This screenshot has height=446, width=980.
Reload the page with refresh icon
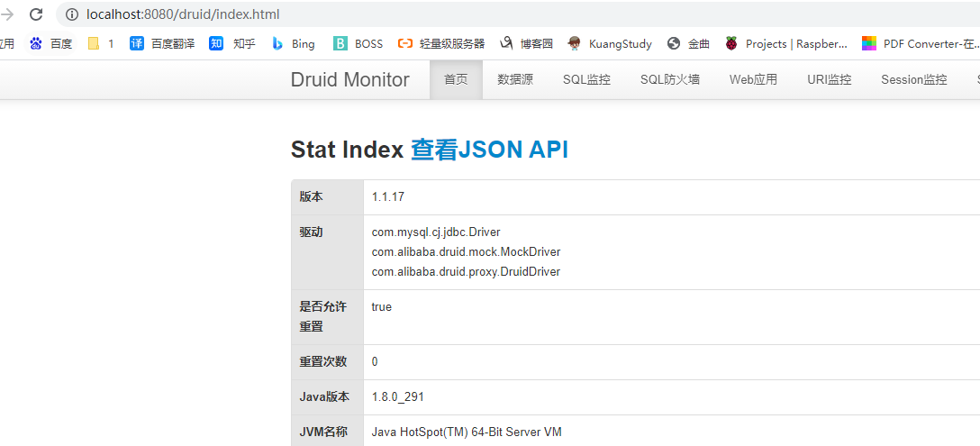coord(36,14)
